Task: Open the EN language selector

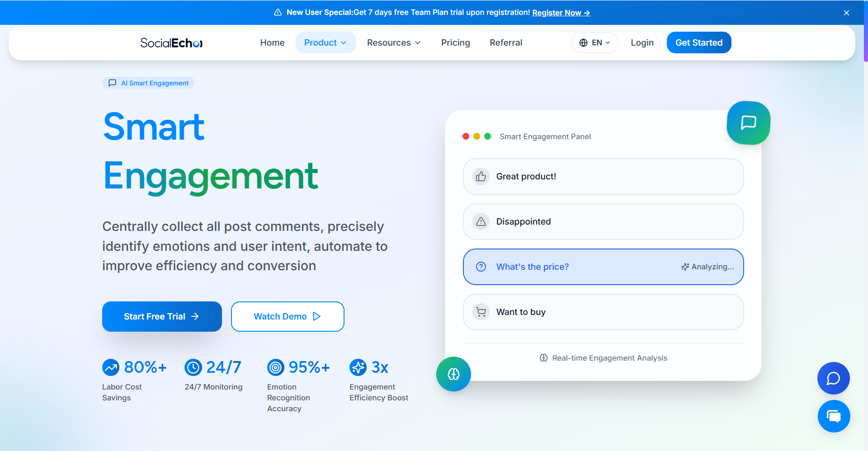Action: [x=594, y=42]
